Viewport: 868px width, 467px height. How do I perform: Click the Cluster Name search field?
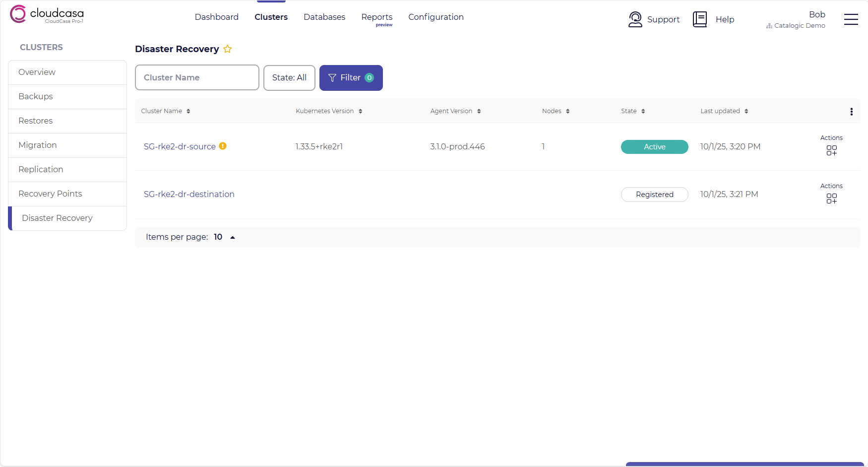point(197,78)
